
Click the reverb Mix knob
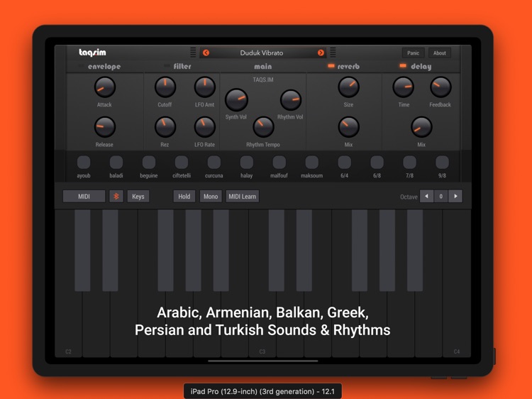click(348, 127)
